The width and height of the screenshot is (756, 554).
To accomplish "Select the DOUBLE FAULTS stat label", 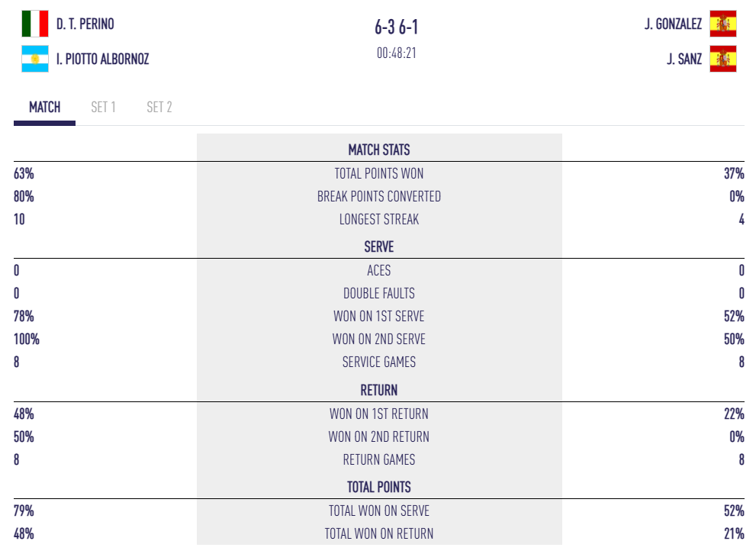I will [x=379, y=294].
